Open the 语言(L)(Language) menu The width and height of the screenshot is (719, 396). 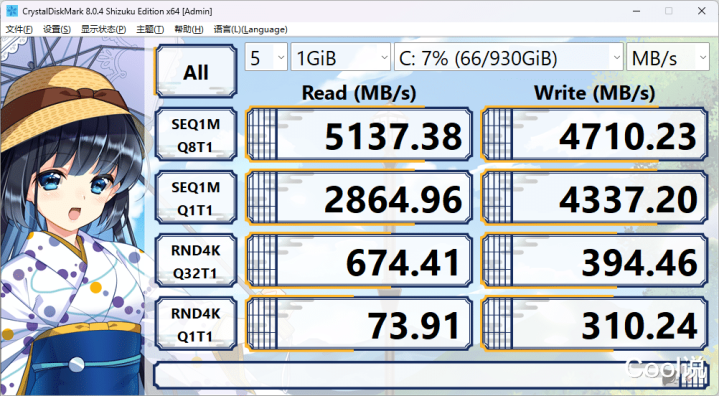point(250,29)
